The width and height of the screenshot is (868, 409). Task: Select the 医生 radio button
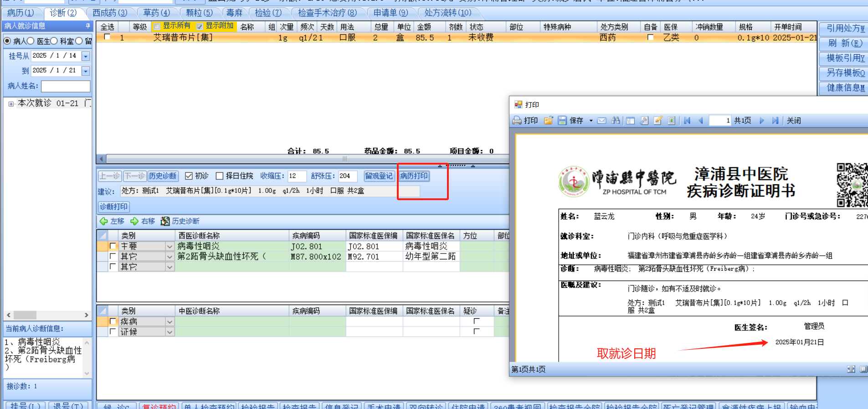coord(31,41)
